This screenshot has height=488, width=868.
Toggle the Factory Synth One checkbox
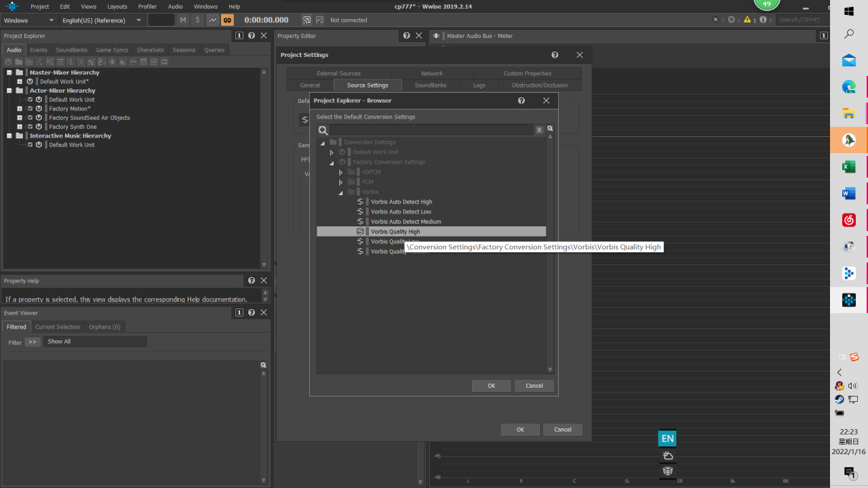(x=30, y=127)
